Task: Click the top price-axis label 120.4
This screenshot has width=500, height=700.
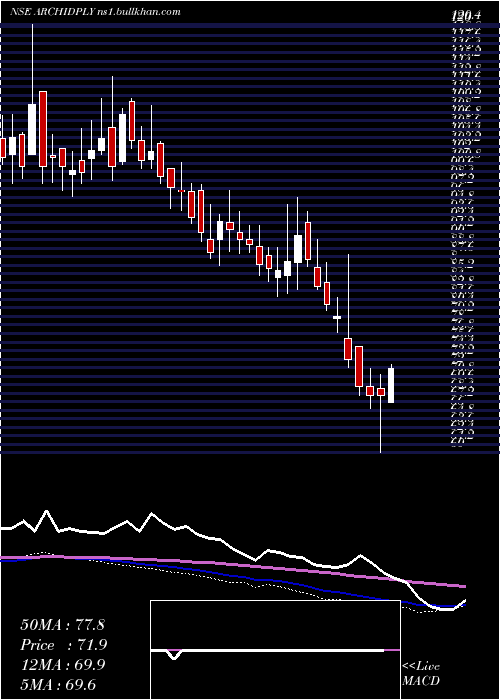Action: (x=467, y=17)
